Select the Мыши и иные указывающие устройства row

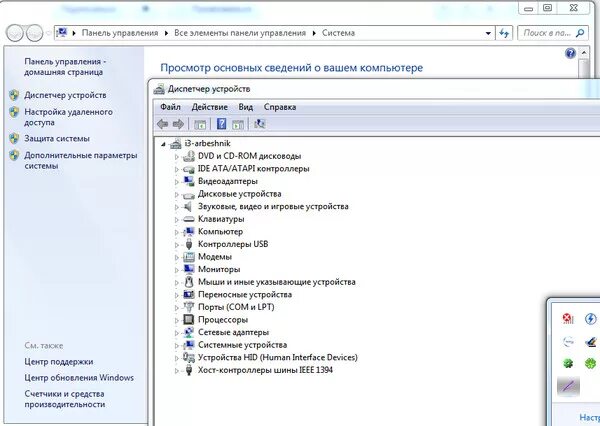coord(277,282)
